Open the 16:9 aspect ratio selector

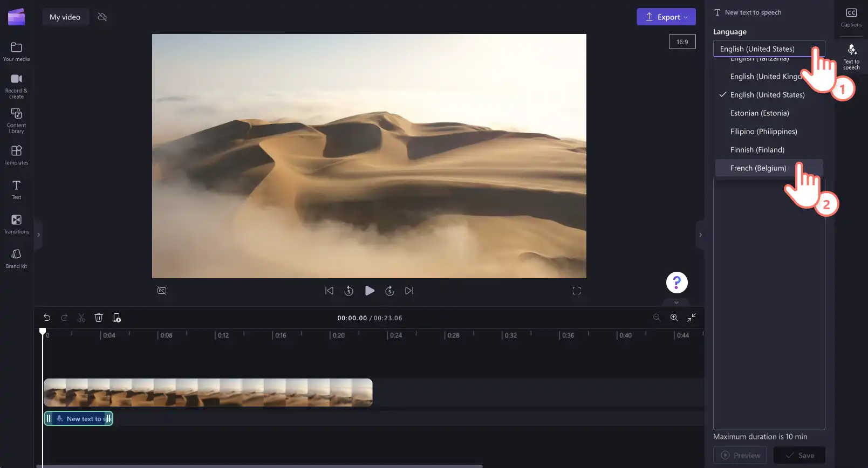682,42
